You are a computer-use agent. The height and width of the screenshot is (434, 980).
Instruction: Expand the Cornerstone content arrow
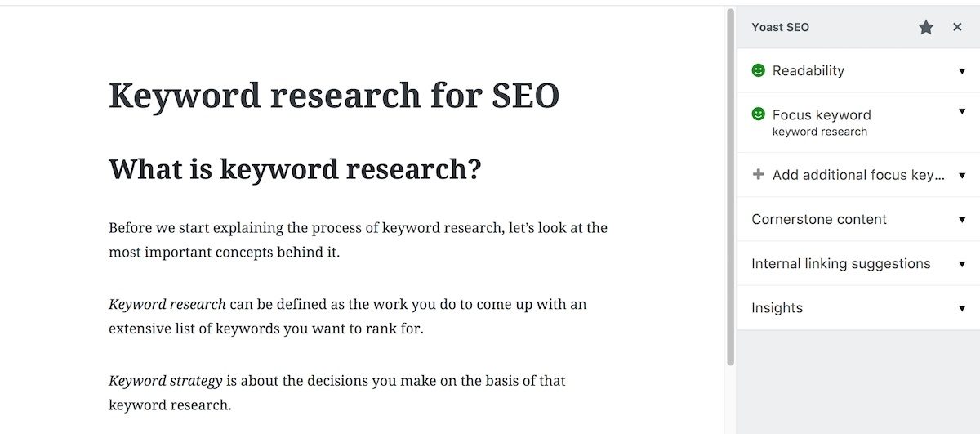click(962, 220)
